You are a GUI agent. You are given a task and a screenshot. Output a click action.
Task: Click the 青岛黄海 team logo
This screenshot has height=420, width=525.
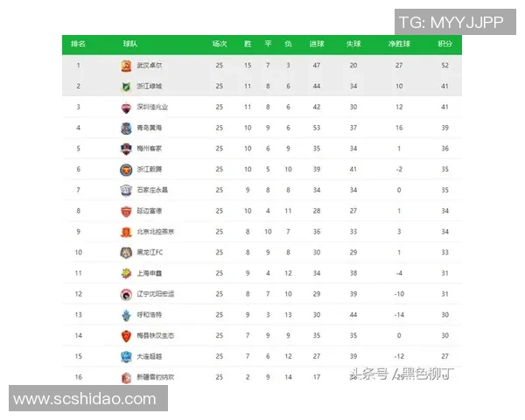click(x=126, y=128)
